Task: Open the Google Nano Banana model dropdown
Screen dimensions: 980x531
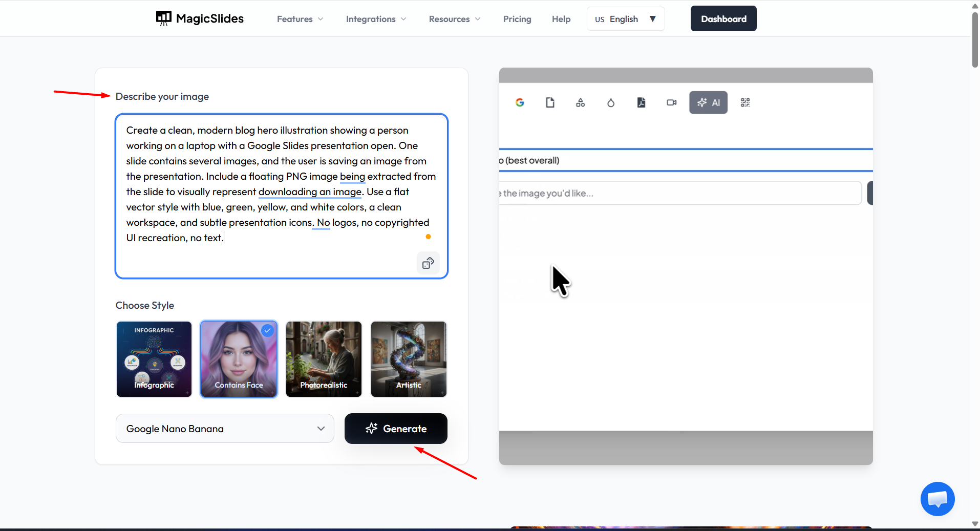Action: point(225,429)
